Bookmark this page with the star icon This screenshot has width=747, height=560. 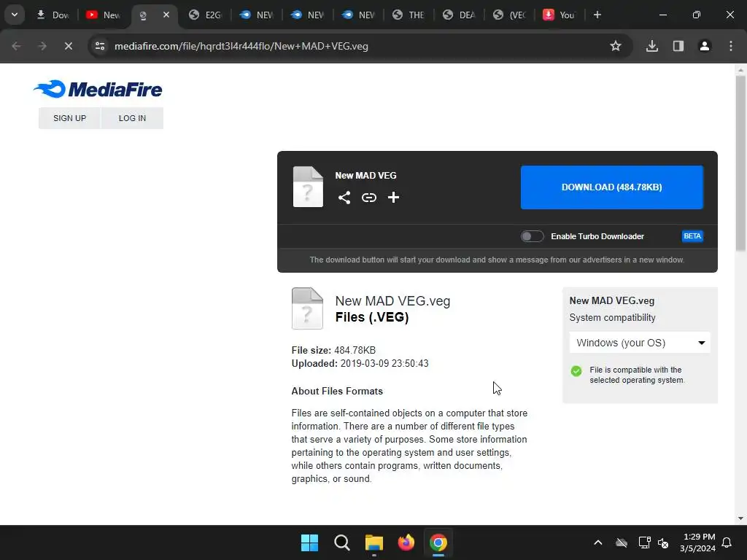click(x=616, y=46)
